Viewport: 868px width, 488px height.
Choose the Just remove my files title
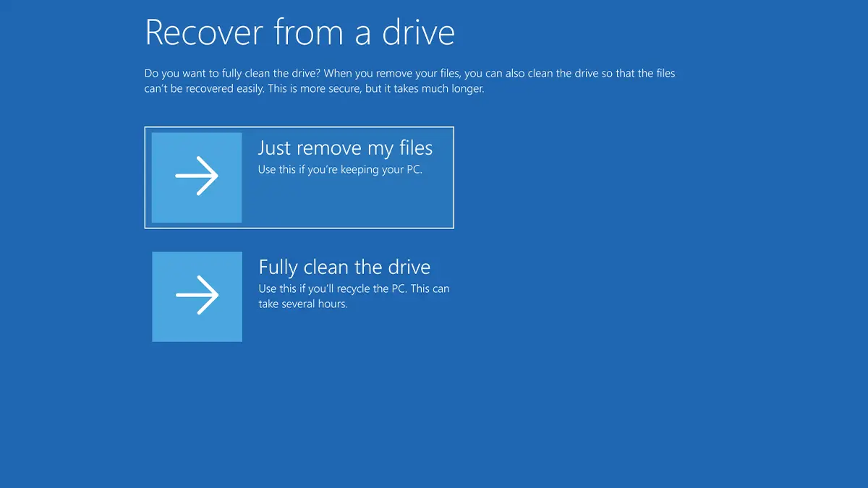click(345, 148)
